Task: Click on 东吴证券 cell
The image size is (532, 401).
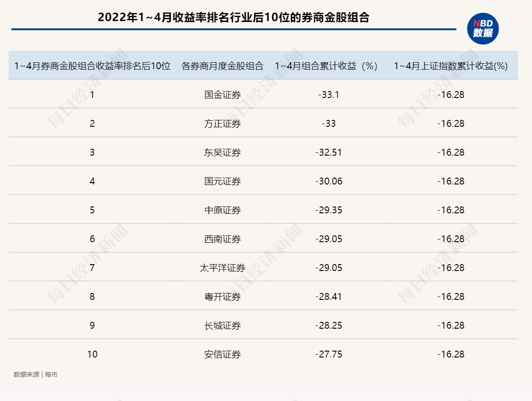Action: (222, 152)
